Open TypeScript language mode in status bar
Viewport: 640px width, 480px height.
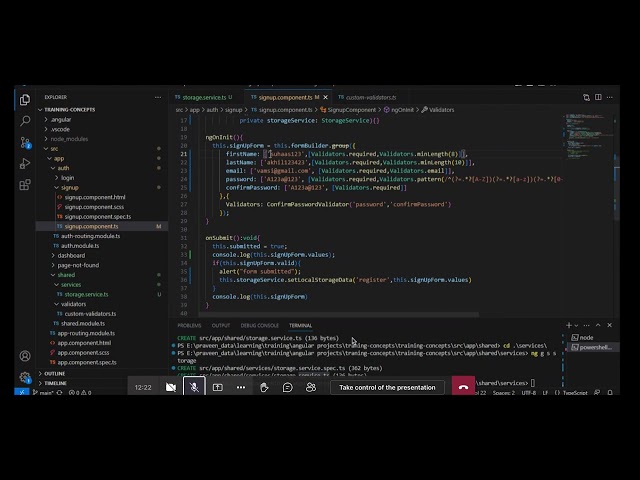point(575,393)
